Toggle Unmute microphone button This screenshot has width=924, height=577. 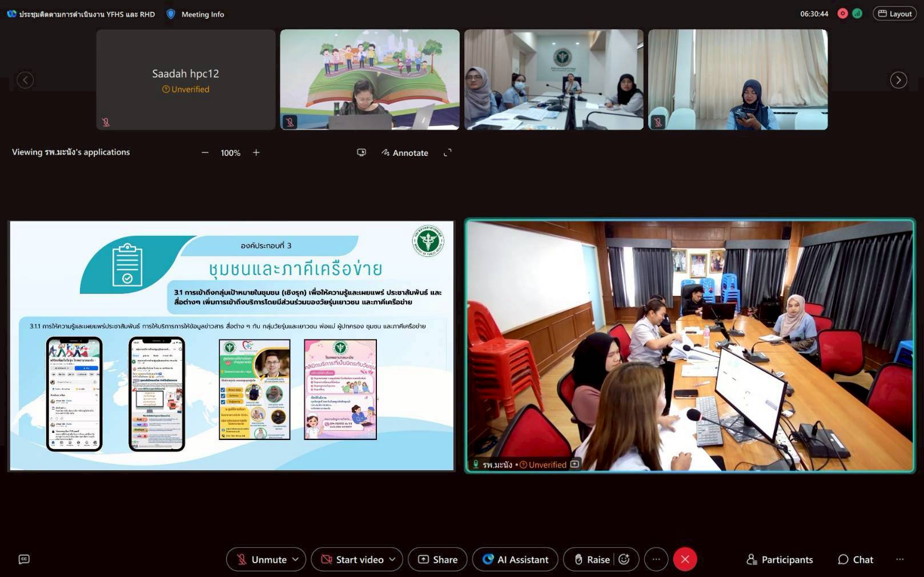click(261, 559)
